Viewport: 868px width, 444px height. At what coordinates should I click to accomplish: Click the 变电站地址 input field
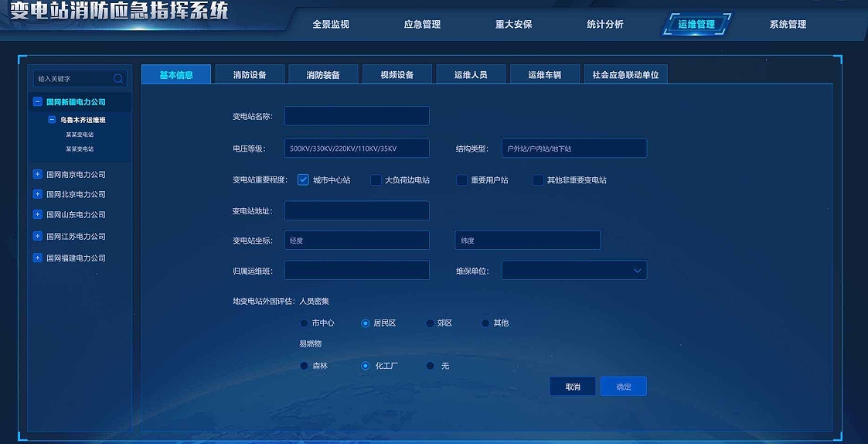[357, 210]
